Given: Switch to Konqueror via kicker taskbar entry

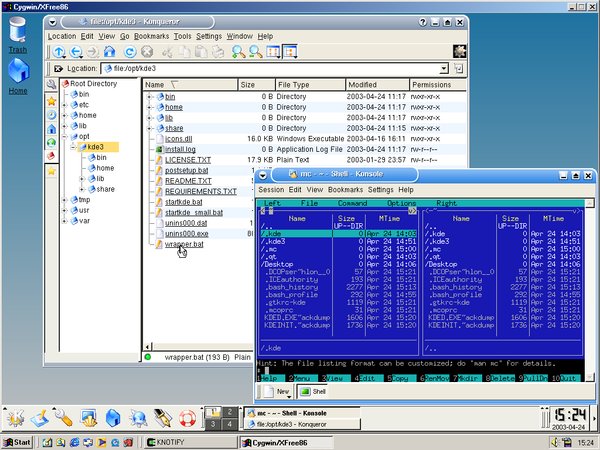Looking at the screenshot, I should pos(302,424).
